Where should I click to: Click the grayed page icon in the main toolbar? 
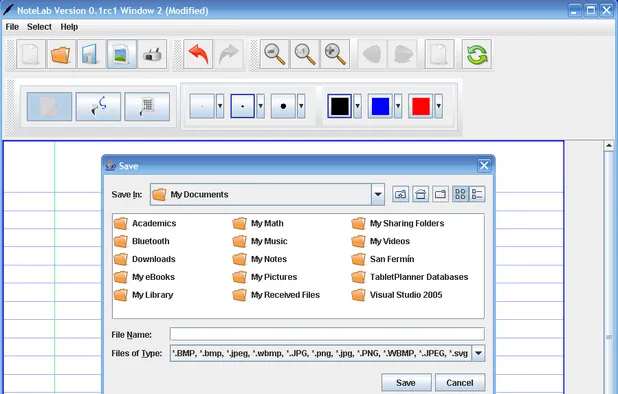(439, 54)
